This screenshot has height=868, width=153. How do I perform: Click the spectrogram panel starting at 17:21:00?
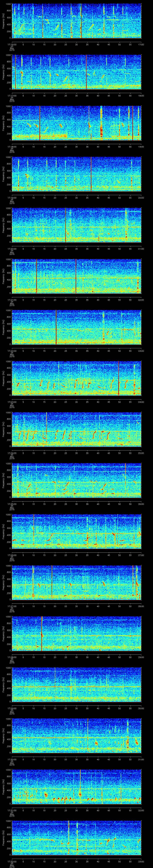(x=76, y=276)
